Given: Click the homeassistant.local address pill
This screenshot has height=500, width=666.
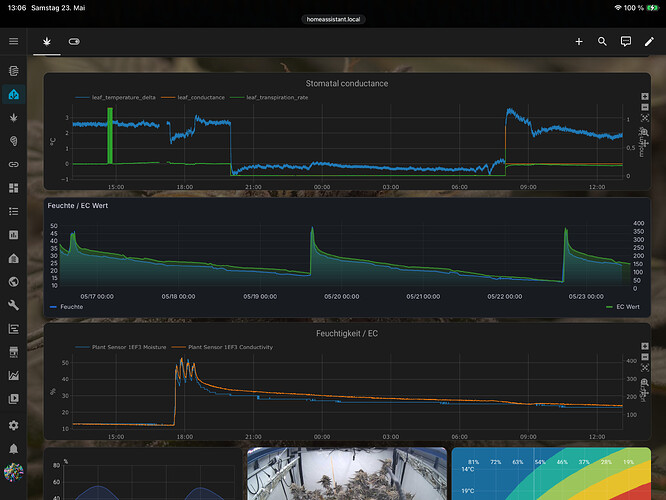Looking at the screenshot, I should (x=333, y=20).
